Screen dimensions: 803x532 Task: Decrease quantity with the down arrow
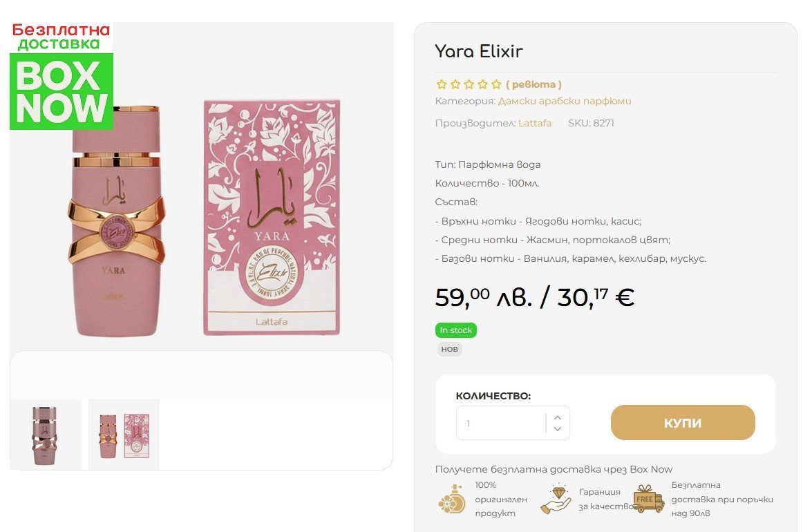coord(558,429)
